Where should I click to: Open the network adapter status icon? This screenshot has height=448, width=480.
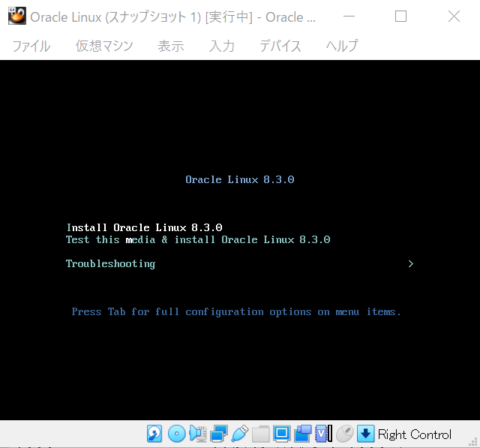pyautogui.click(x=218, y=434)
